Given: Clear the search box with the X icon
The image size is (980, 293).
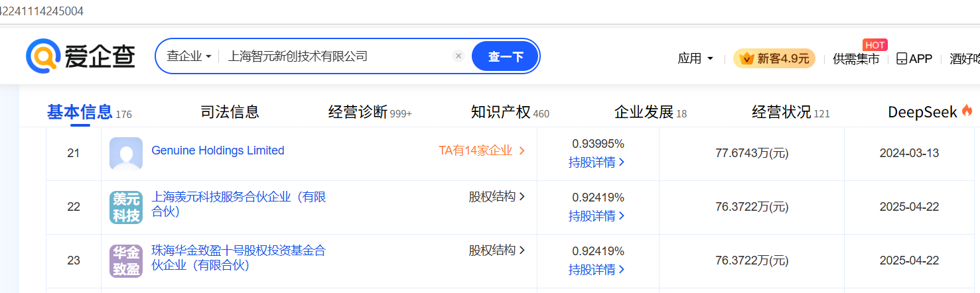Looking at the screenshot, I should click(458, 56).
